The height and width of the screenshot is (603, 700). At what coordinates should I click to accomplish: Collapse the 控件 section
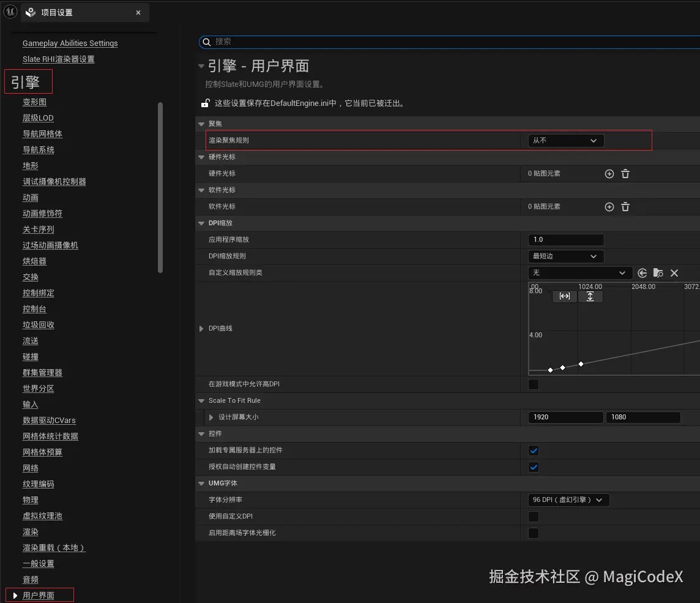point(201,434)
